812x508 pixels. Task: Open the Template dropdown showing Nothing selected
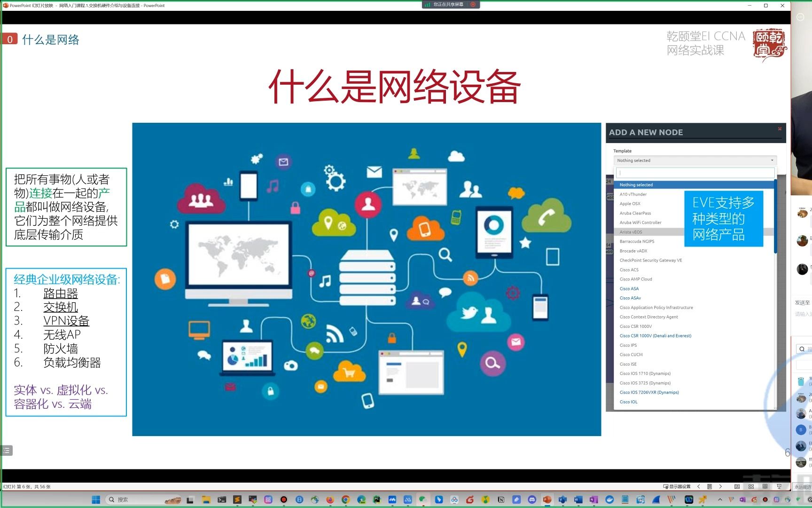tap(695, 160)
